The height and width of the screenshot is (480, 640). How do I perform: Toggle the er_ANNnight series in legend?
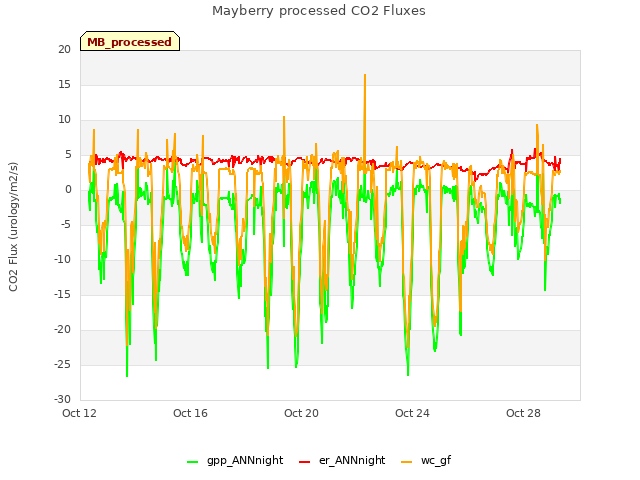pyautogui.click(x=342, y=460)
